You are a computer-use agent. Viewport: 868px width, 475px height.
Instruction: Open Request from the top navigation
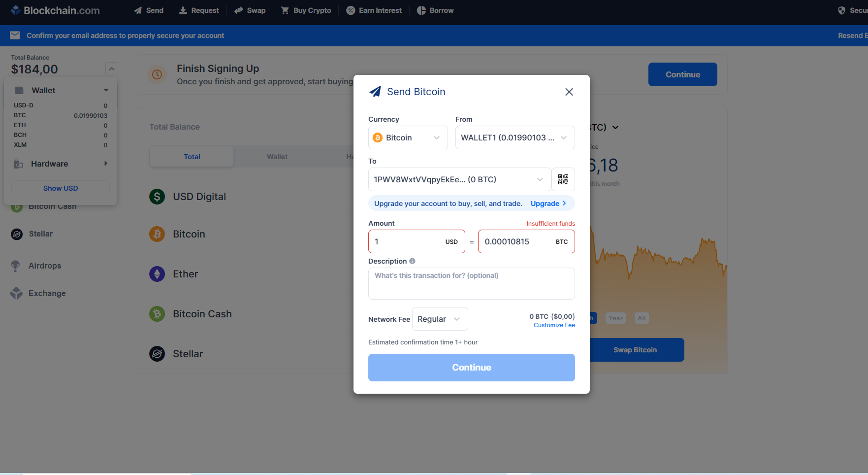click(199, 10)
